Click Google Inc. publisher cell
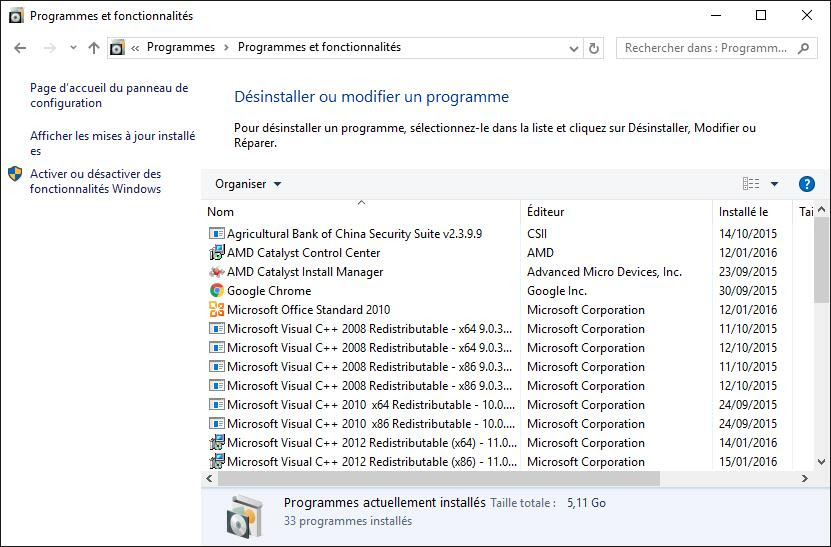This screenshot has width=831, height=547. 557,290
